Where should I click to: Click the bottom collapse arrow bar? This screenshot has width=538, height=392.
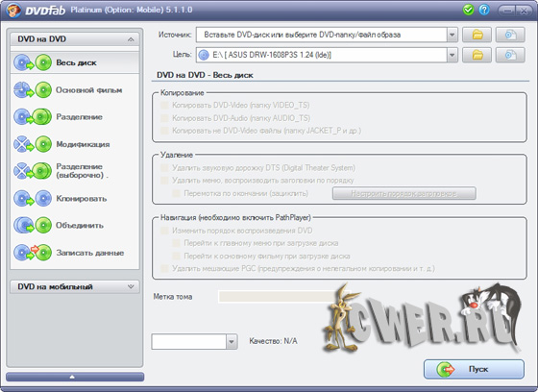pyautogui.click(x=75, y=377)
